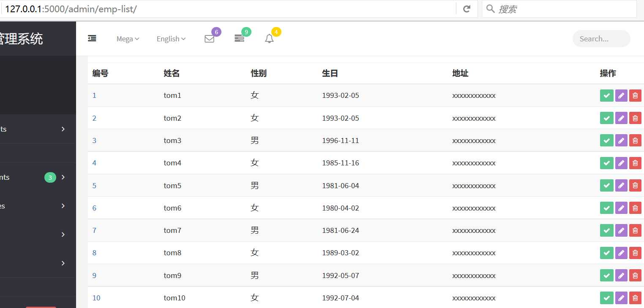Viewport: 644px width, 308px height.
Task: Click the green check icon for tom8
Action: tap(607, 253)
